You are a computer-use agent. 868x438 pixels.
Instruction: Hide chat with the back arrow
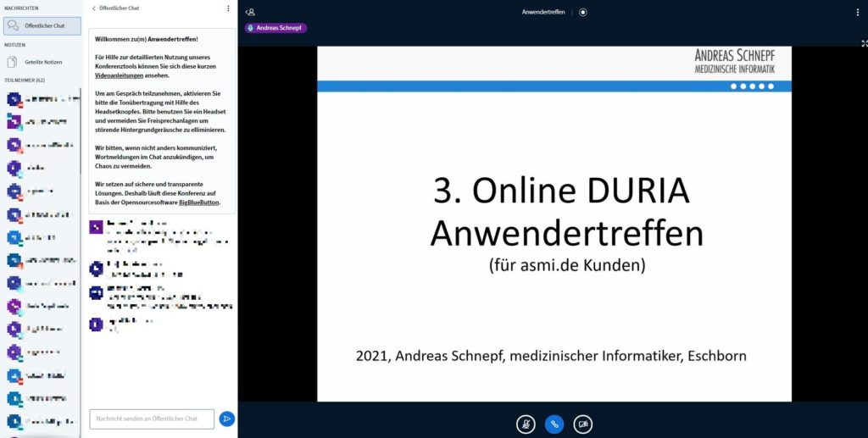[93, 8]
